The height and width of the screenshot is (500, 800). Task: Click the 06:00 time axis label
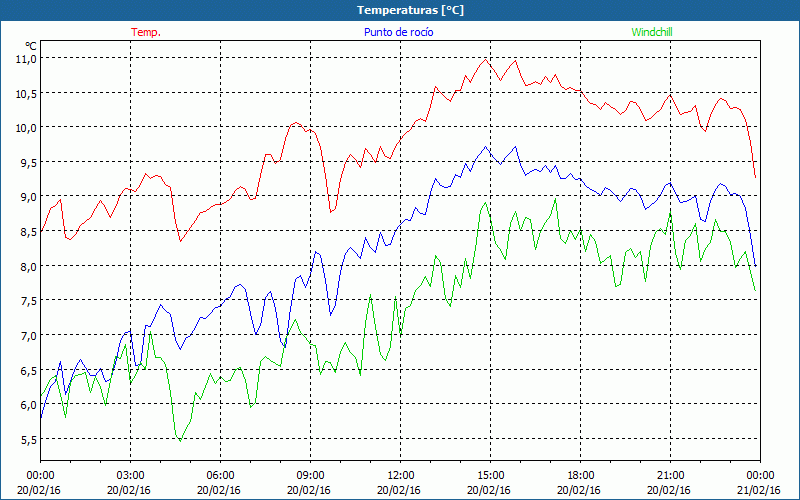click(220, 476)
